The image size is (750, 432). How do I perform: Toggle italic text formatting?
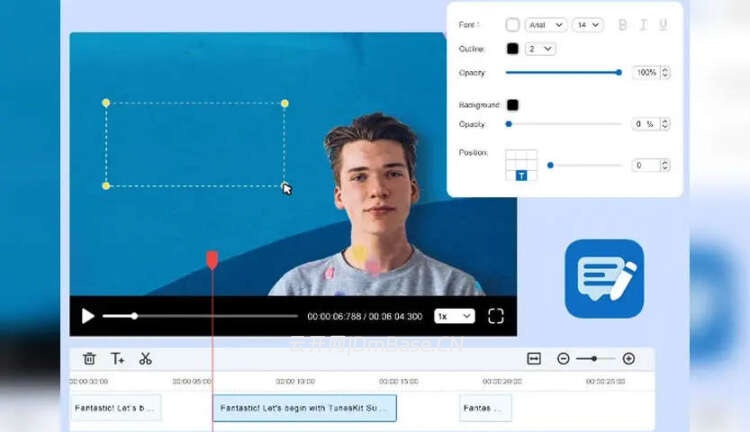pyautogui.click(x=643, y=25)
